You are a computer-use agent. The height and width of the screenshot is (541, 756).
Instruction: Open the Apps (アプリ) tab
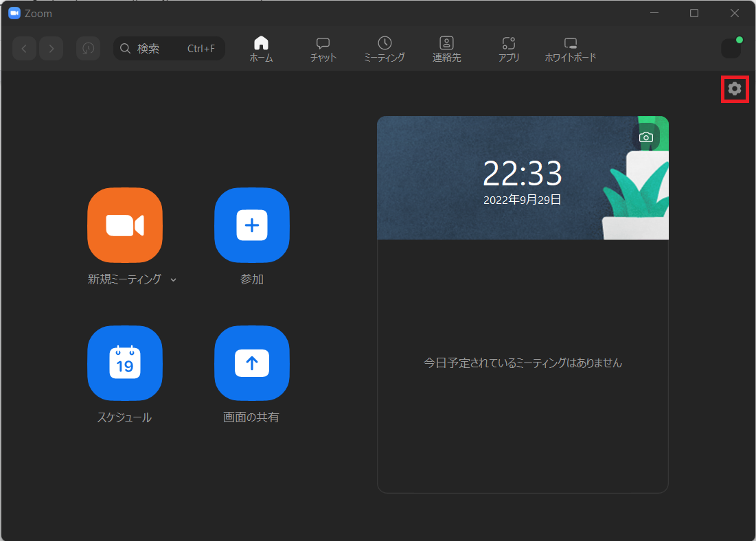click(x=509, y=49)
